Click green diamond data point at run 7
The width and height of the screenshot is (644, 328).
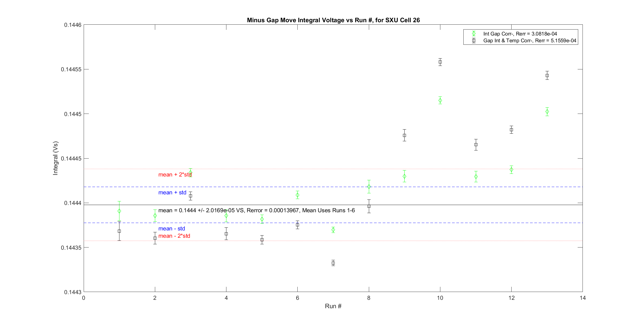click(333, 230)
